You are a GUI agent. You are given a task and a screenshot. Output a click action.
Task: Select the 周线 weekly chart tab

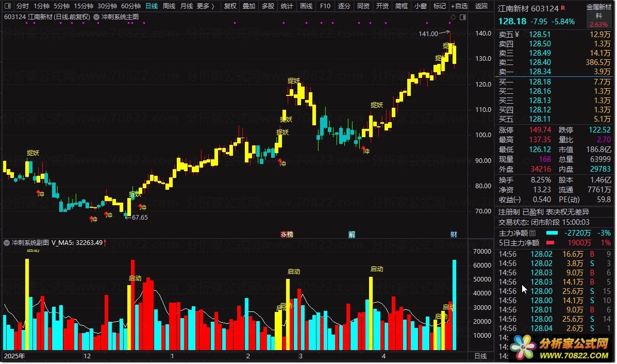point(169,6)
